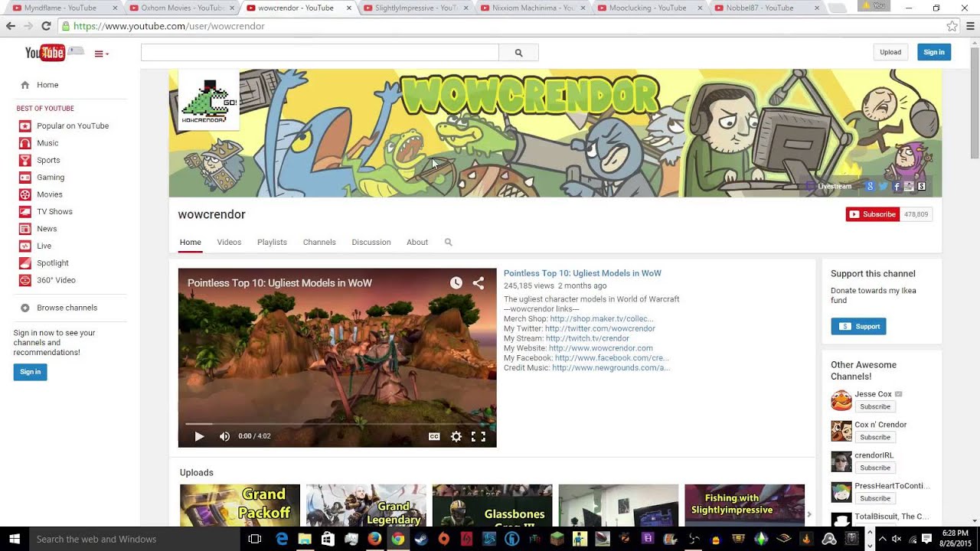Open the Chrome menu

click(x=970, y=26)
